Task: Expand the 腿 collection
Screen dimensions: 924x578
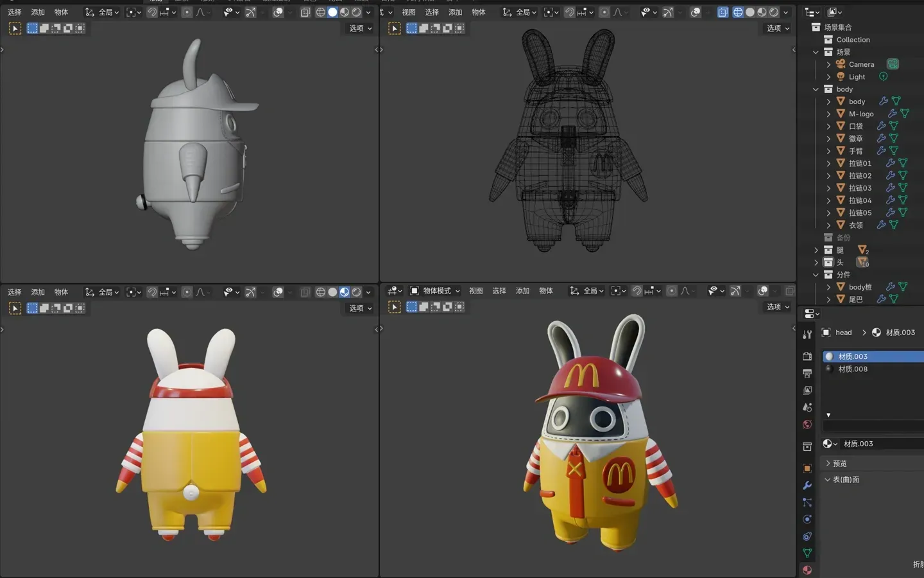Action: pos(816,250)
